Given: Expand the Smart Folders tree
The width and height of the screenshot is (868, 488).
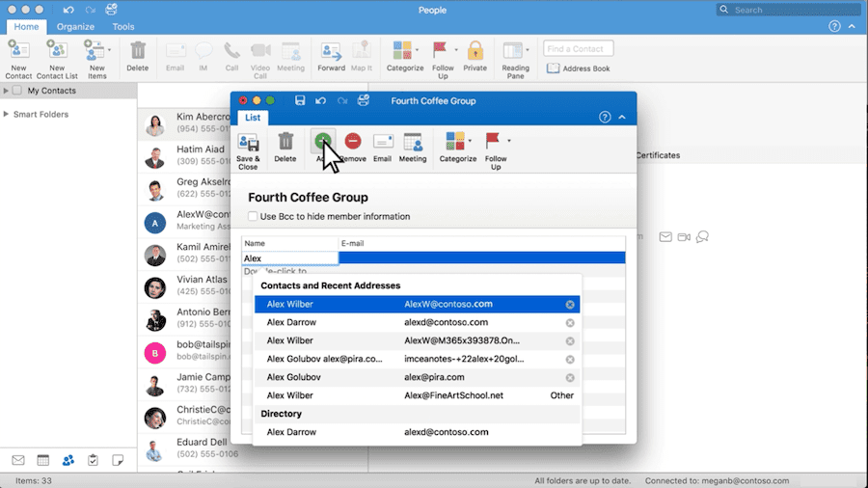Looking at the screenshot, I should (x=7, y=114).
